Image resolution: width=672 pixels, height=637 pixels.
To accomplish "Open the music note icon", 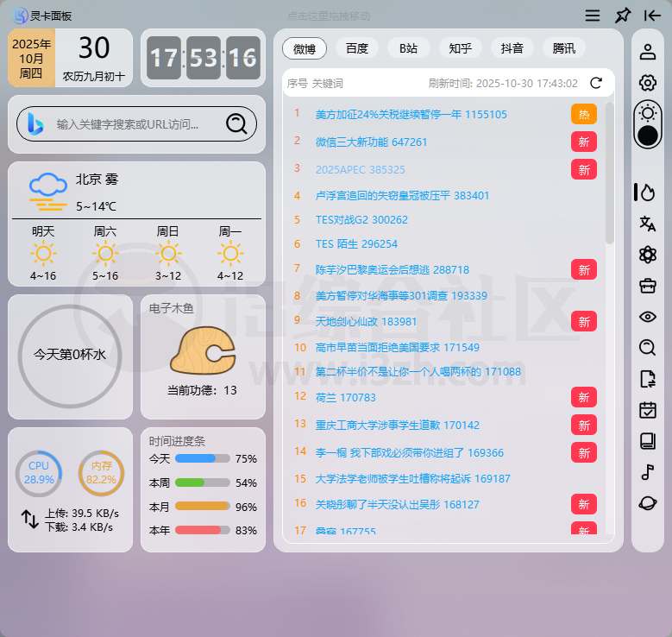I will pyautogui.click(x=648, y=472).
